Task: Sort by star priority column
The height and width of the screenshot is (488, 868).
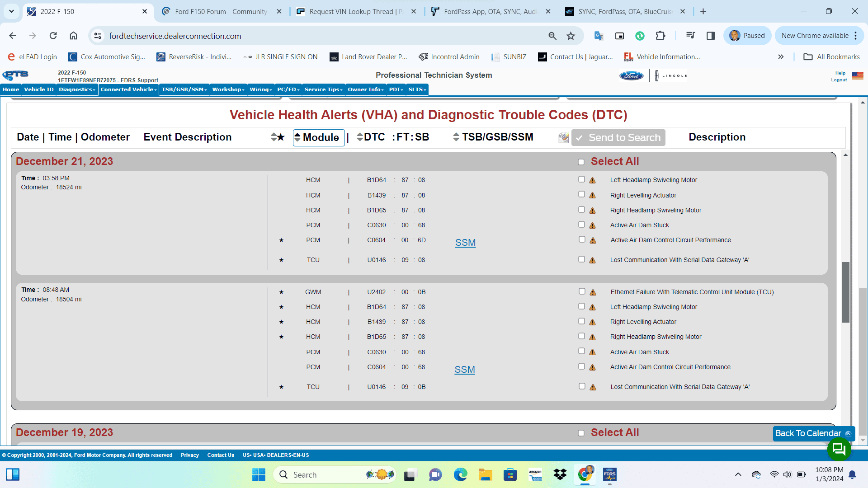Action: [278, 137]
